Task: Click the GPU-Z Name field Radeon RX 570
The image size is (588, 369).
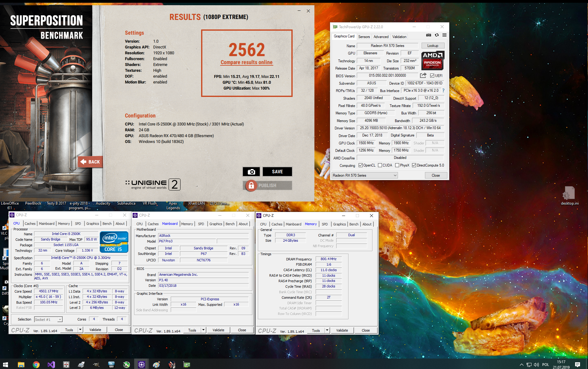Action: pos(387,46)
